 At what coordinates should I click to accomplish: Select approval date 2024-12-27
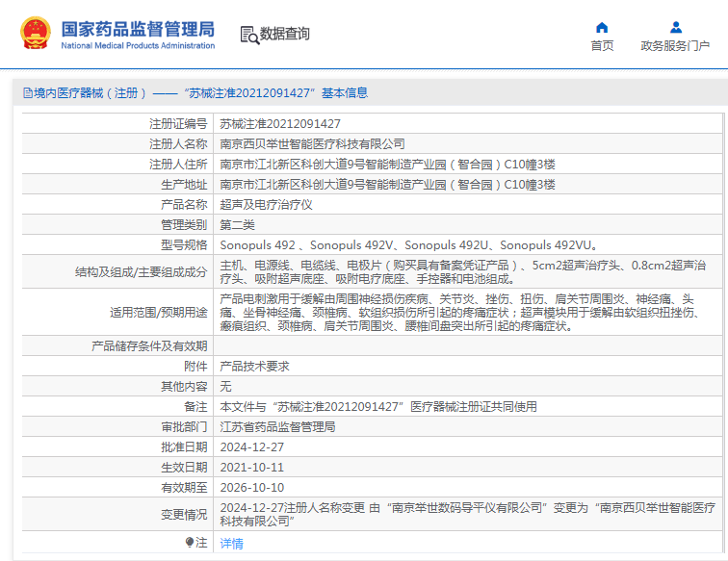(x=251, y=447)
